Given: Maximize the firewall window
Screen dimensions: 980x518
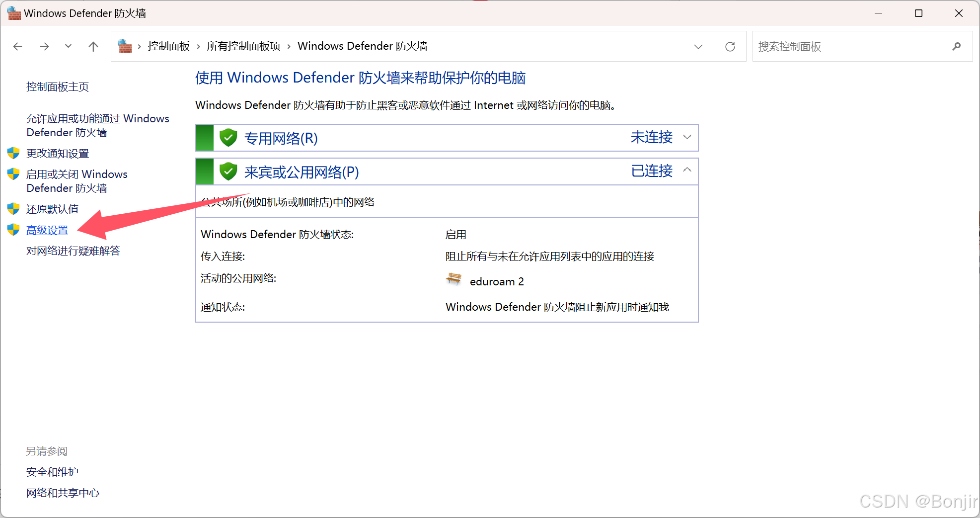Looking at the screenshot, I should pos(918,13).
